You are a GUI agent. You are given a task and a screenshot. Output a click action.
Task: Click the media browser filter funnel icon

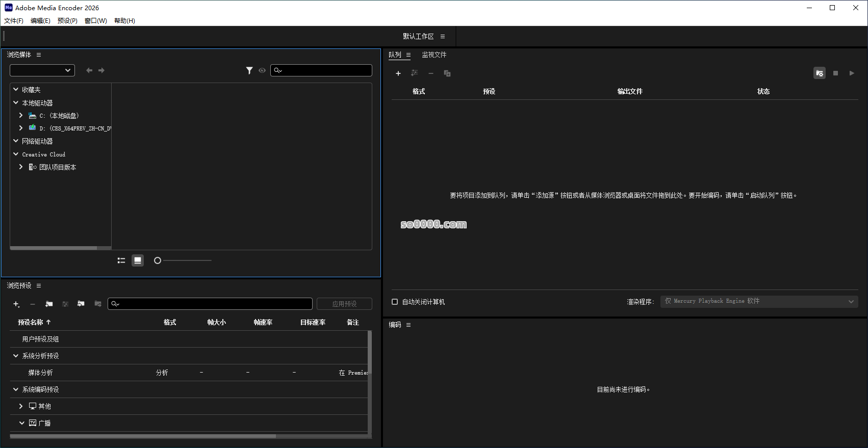tap(249, 70)
